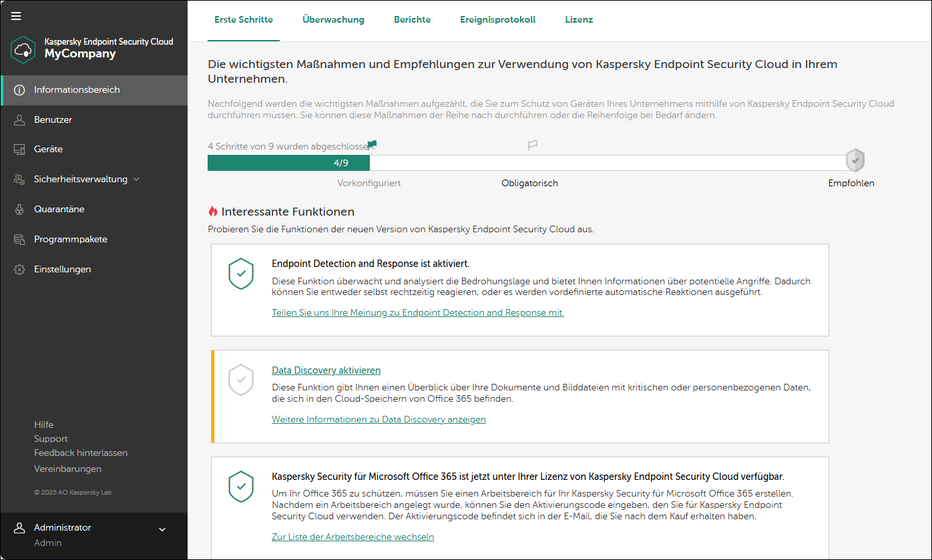The image size is (932, 560).
Task: Click the Interessante Funktionen heading
Action: point(288,212)
